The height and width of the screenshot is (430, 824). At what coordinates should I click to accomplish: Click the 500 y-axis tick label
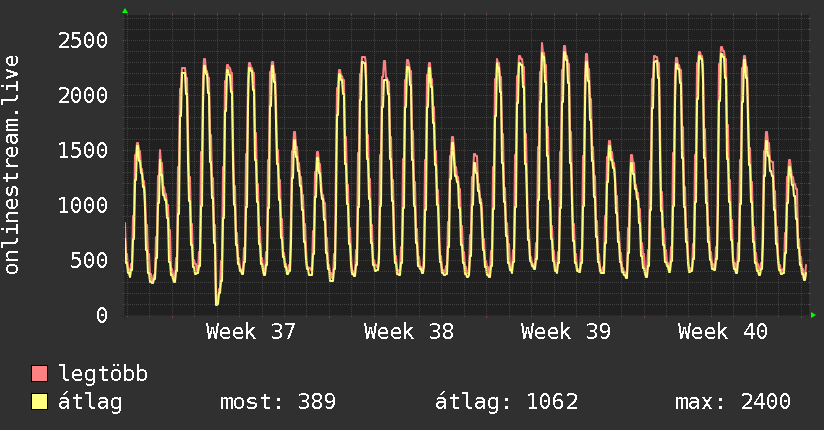coord(89,260)
